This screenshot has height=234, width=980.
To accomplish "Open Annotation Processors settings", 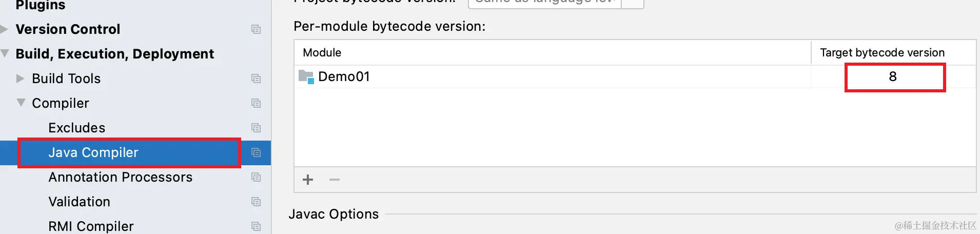I will [x=121, y=177].
